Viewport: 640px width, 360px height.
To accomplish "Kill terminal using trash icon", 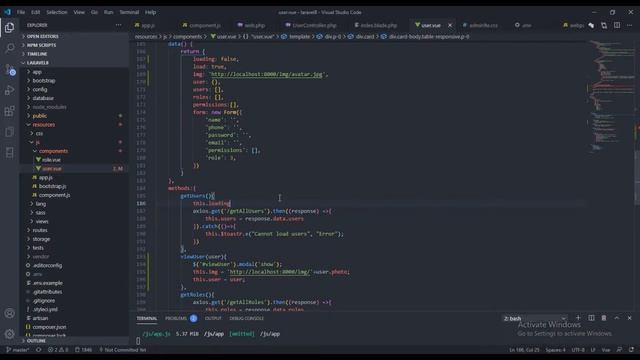I will [604, 318].
